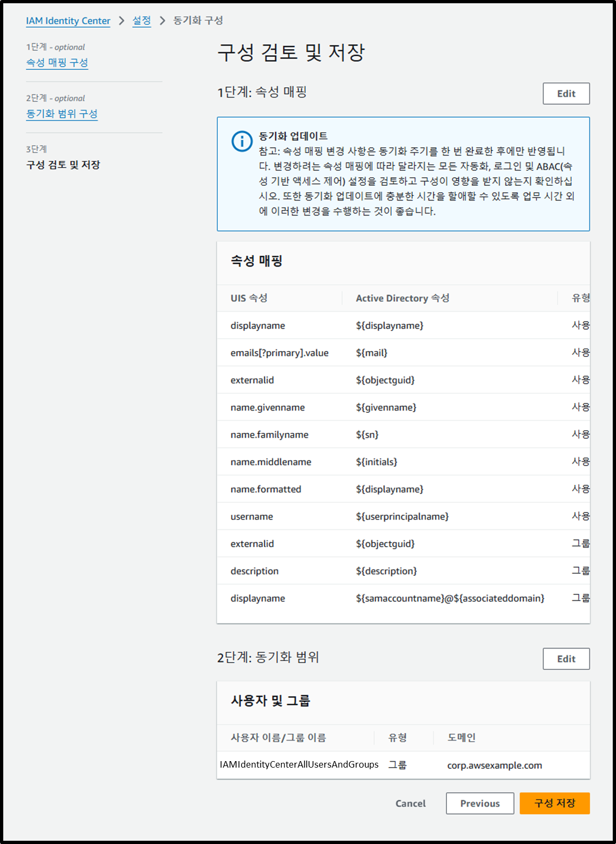Open step 1 속성 매핑 구성 link

57,63
